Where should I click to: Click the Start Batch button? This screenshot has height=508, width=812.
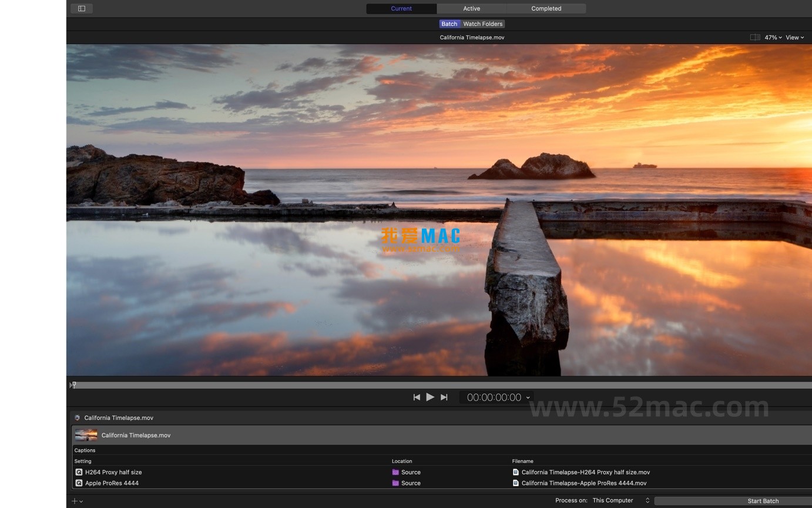[x=762, y=501]
